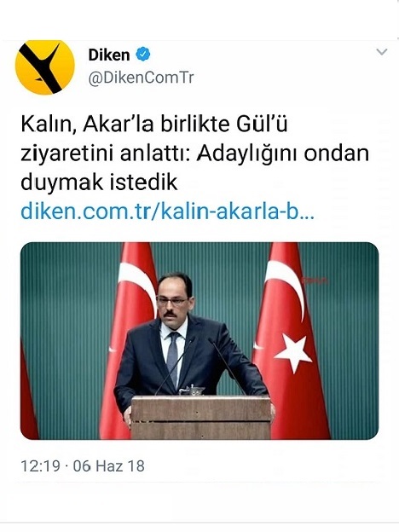Open the Diken profile avatar logo

tap(45, 66)
